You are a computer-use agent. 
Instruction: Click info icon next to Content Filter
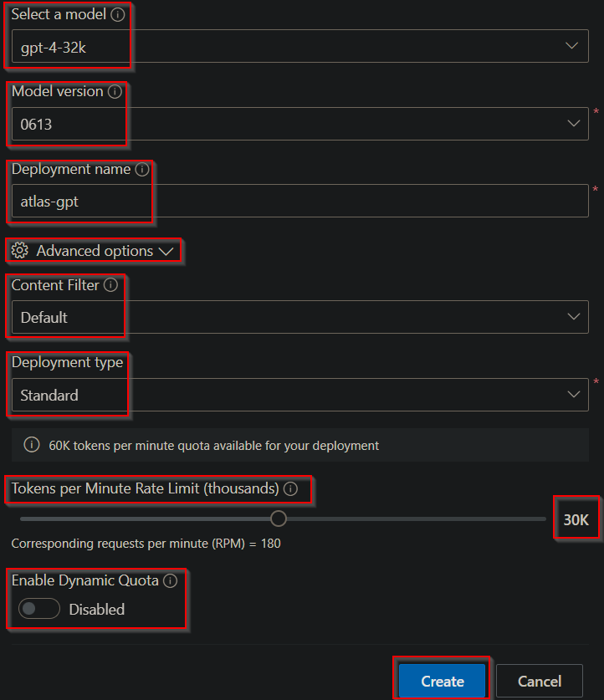[x=111, y=285]
